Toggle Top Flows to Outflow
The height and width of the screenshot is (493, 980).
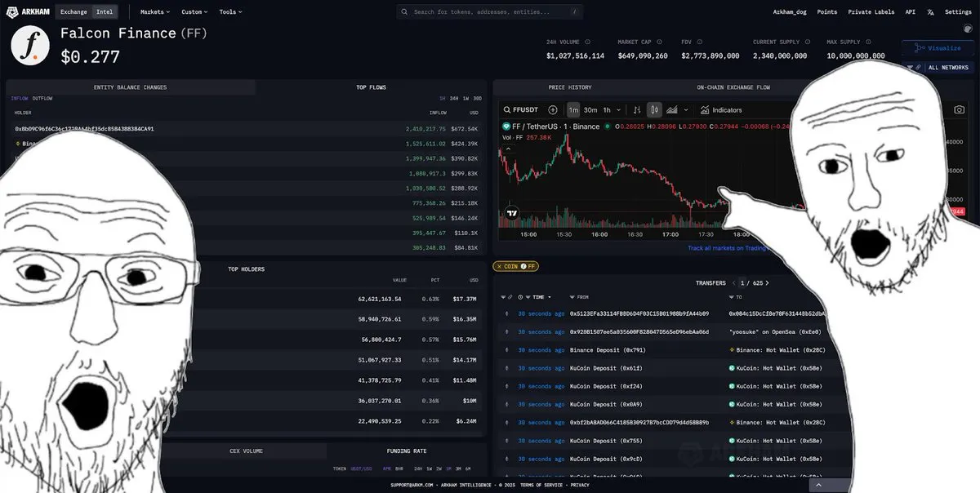42,98
